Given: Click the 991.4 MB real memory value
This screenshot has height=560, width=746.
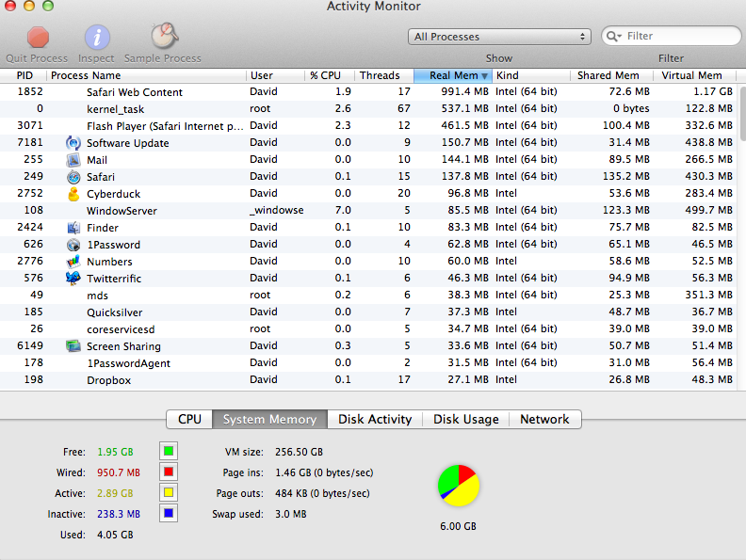Looking at the screenshot, I should pos(464,91).
